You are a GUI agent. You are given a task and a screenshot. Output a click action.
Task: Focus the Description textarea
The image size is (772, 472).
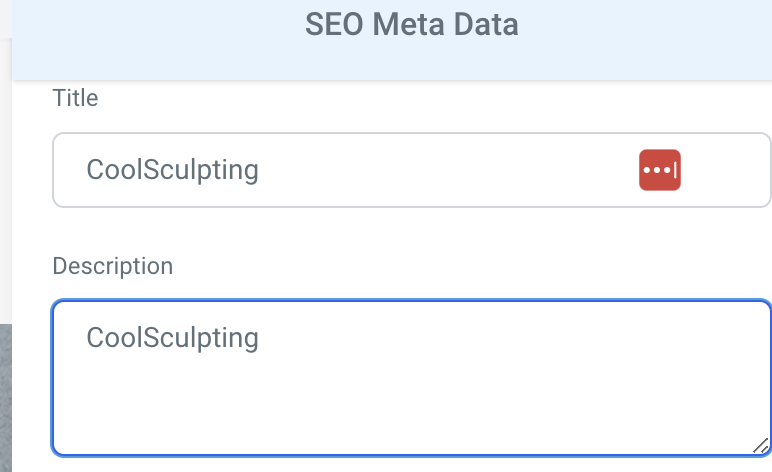pyautogui.click(x=412, y=378)
